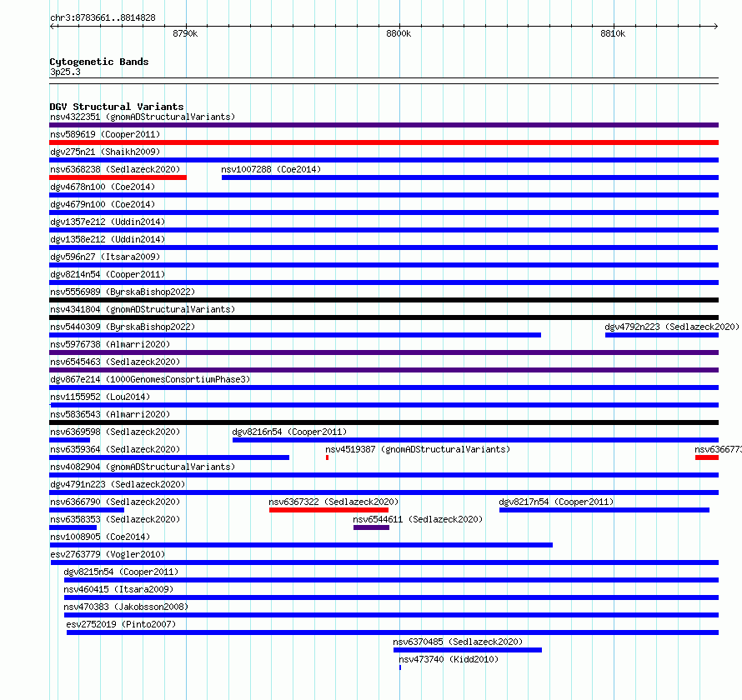Open dgv8214n54 (Cooper2011) variant label
Image resolution: width=742 pixels, height=700 pixels.
pos(108,274)
